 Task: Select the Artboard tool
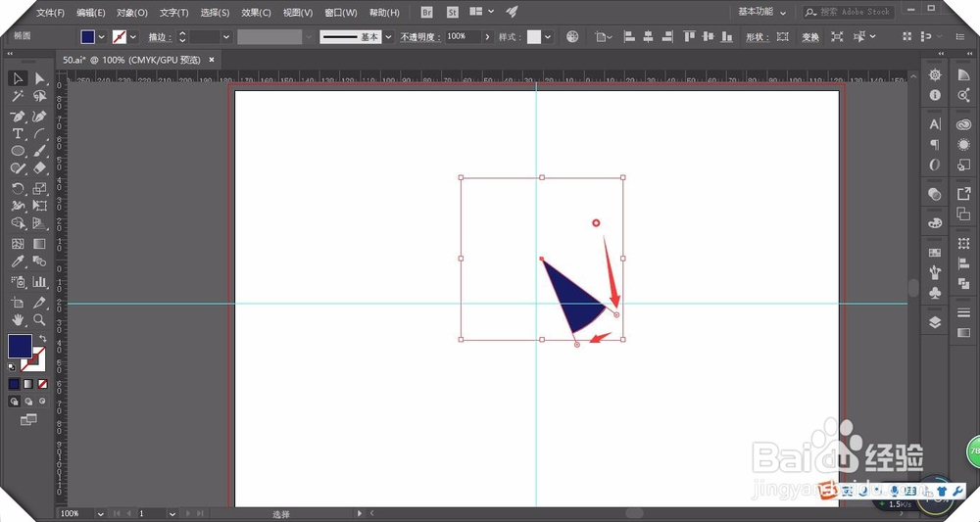(18, 303)
